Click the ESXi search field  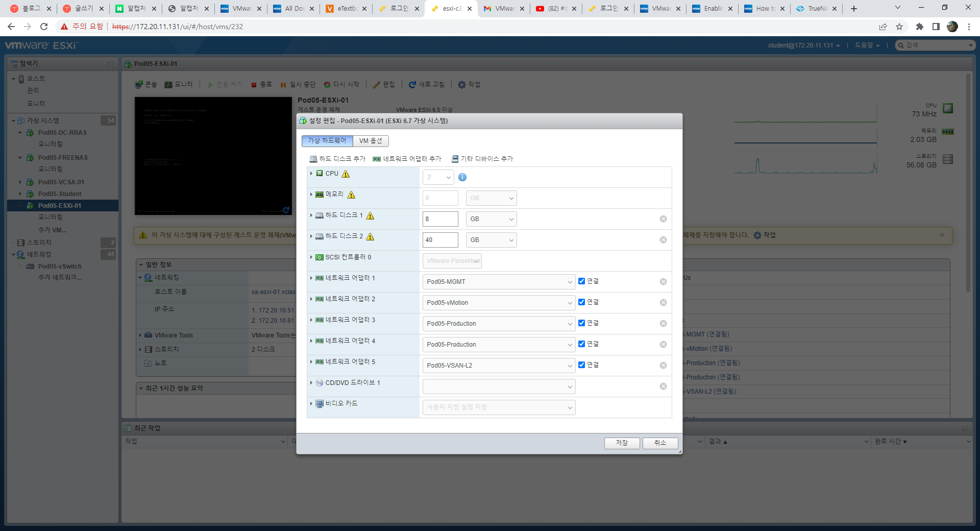point(936,45)
